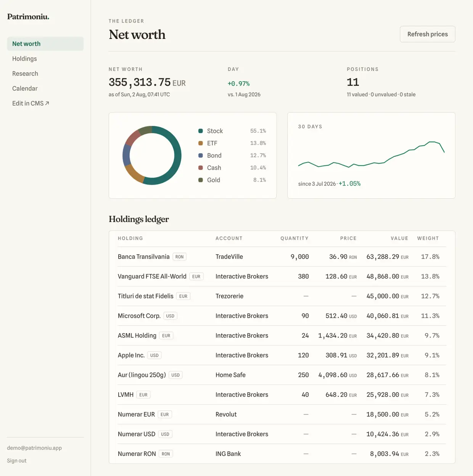Click the 4,098.60 USD price cell
This screenshot has width=473, height=476.
tap(338, 375)
